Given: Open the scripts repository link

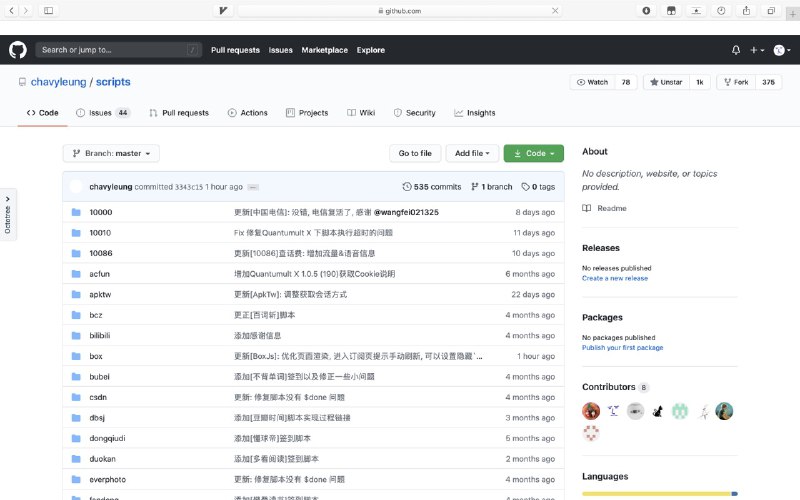Looking at the screenshot, I should pyautogui.click(x=113, y=82).
